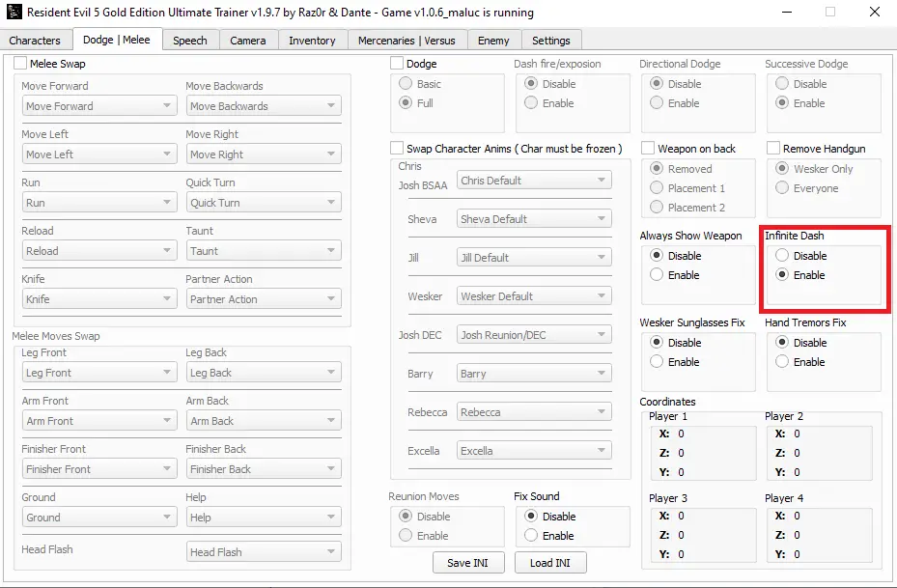Enable the Wesker Sunglasses Fix

(x=657, y=362)
